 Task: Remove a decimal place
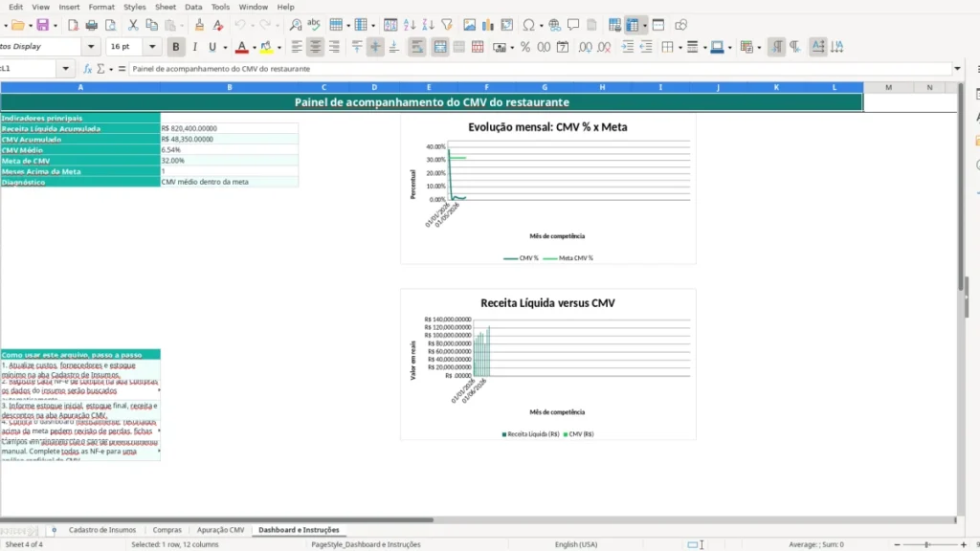[604, 47]
